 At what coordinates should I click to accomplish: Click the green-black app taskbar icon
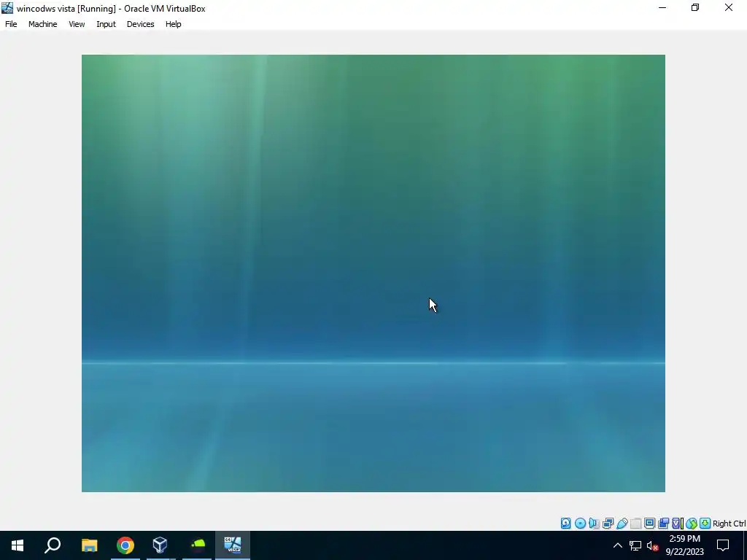tap(197, 545)
